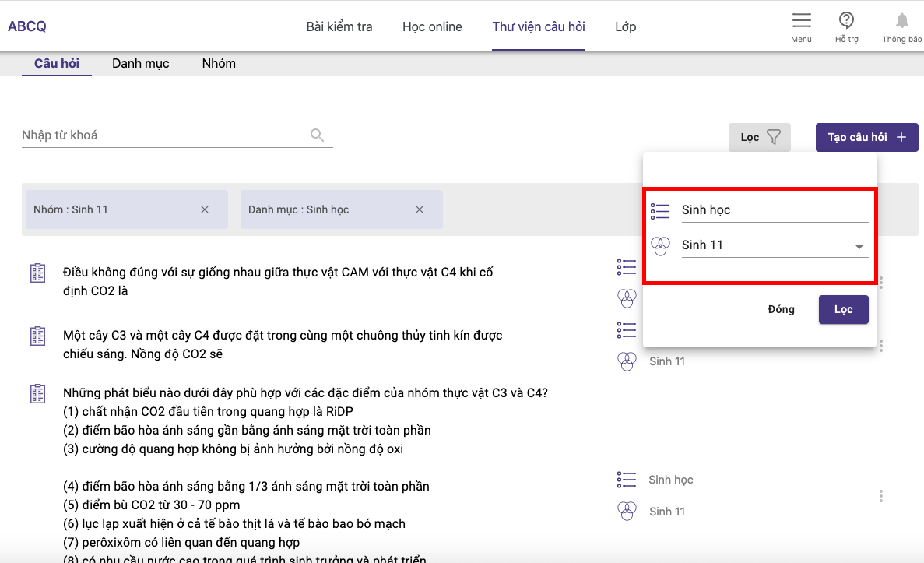The image size is (924, 563).
Task: Click 'Sinh 11' label in chuông thủy tinh row
Action: click(667, 361)
